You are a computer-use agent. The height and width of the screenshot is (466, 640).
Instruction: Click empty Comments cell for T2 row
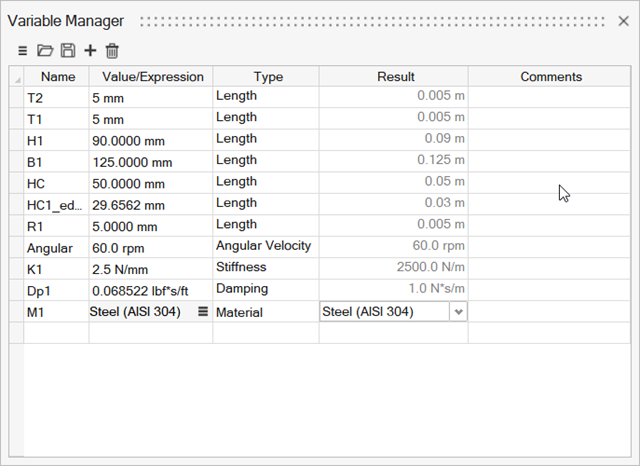[549, 98]
